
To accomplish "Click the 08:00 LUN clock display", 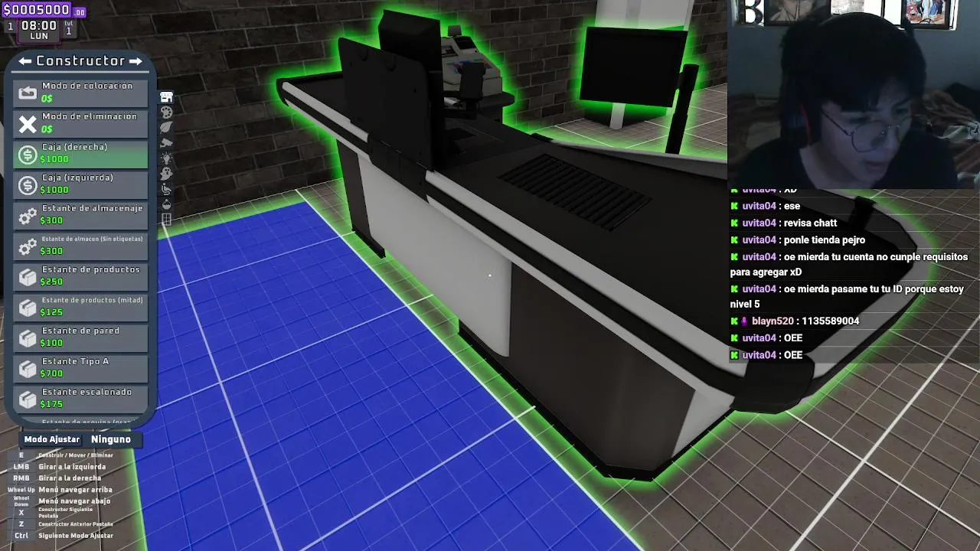I will (39, 31).
